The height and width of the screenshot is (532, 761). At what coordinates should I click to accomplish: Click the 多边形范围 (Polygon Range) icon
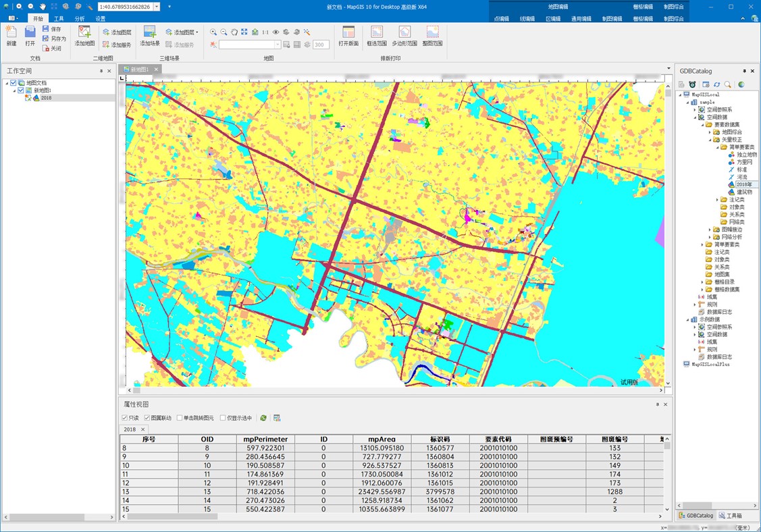[404, 32]
